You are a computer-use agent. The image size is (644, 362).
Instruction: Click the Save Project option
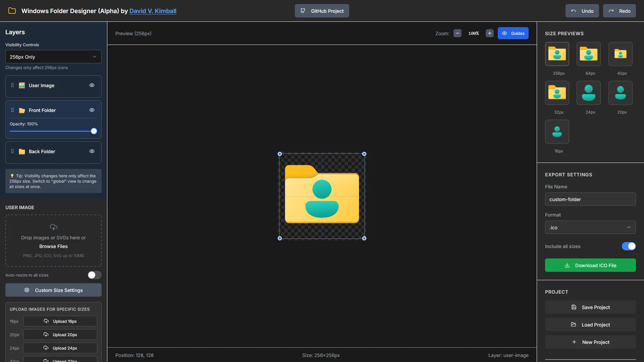pos(590,307)
